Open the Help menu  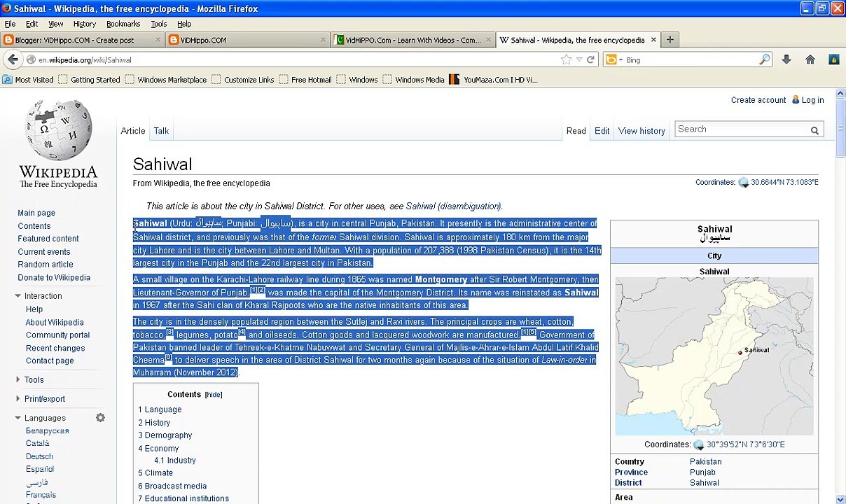[184, 24]
